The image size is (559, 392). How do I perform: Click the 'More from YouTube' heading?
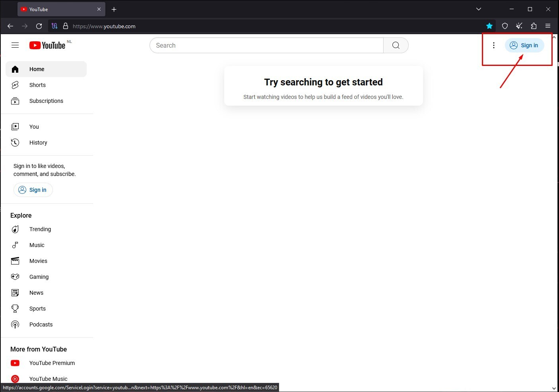pyautogui.click(x=39, y=349)
